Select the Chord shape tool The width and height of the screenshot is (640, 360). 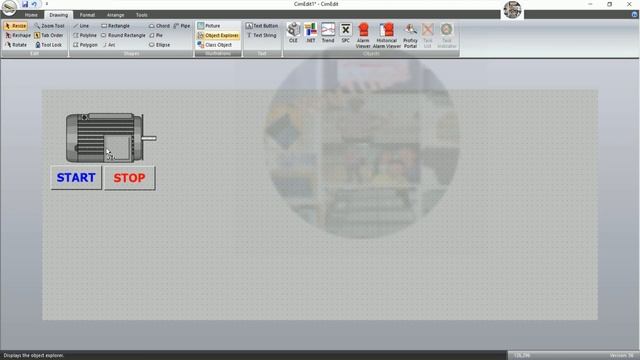(x=159, y=26)
